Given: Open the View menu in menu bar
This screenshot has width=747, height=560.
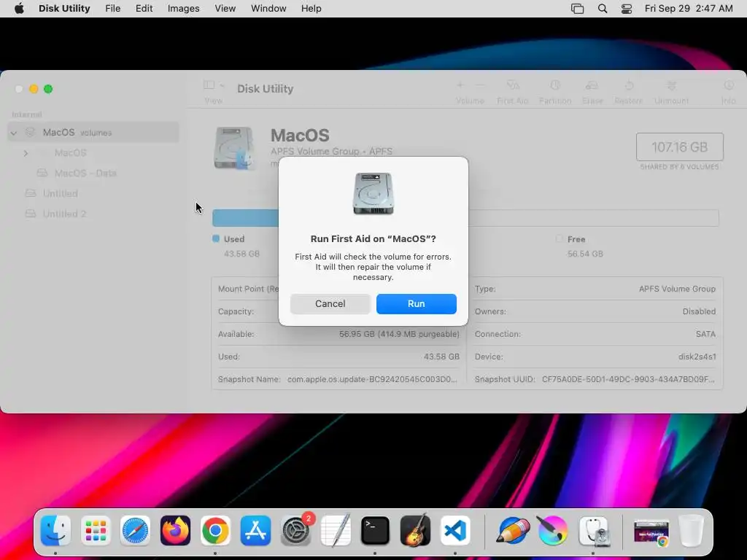Looking at the screenshot, I should 225,9.
